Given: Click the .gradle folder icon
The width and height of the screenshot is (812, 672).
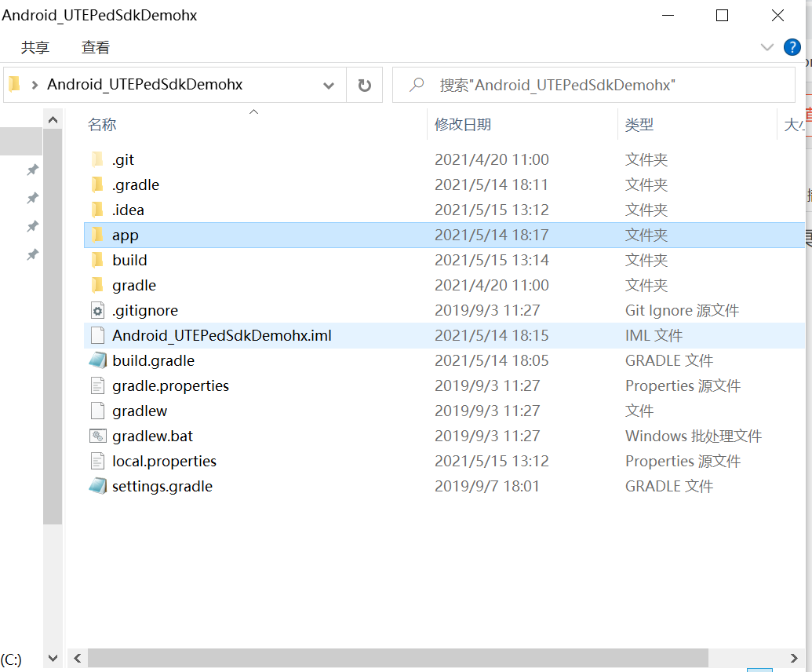Looking at the screenshot, I should 97,184.
